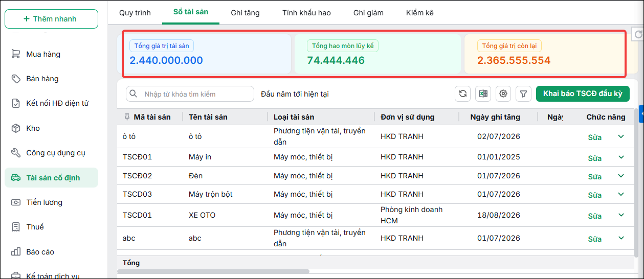Expand the options arrow for TSCĐ01 Máy in
Screen dimensions: 644x279
(x=621, y=157)
